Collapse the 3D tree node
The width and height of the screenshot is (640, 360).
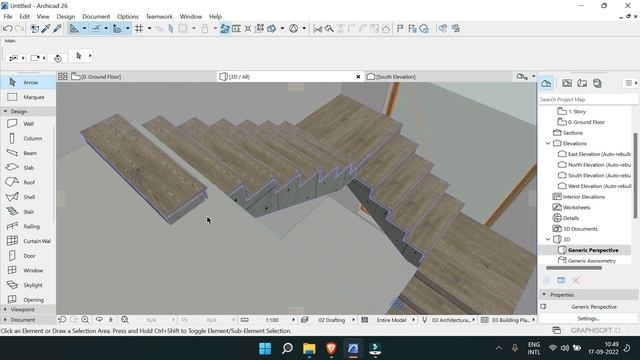coord(548,239)
